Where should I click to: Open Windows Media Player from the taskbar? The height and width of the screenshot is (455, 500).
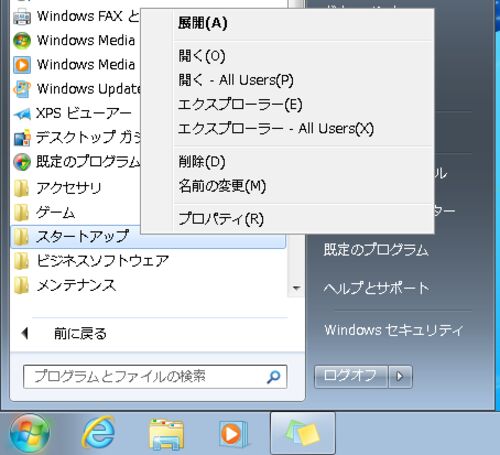pyautogui.click(x=233, y=434)
